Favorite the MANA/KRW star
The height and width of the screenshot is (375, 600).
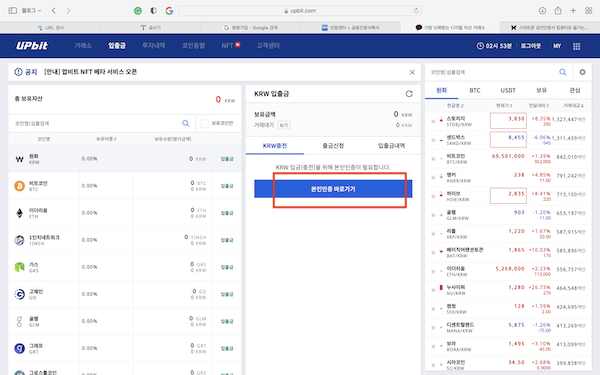(433, 328)
